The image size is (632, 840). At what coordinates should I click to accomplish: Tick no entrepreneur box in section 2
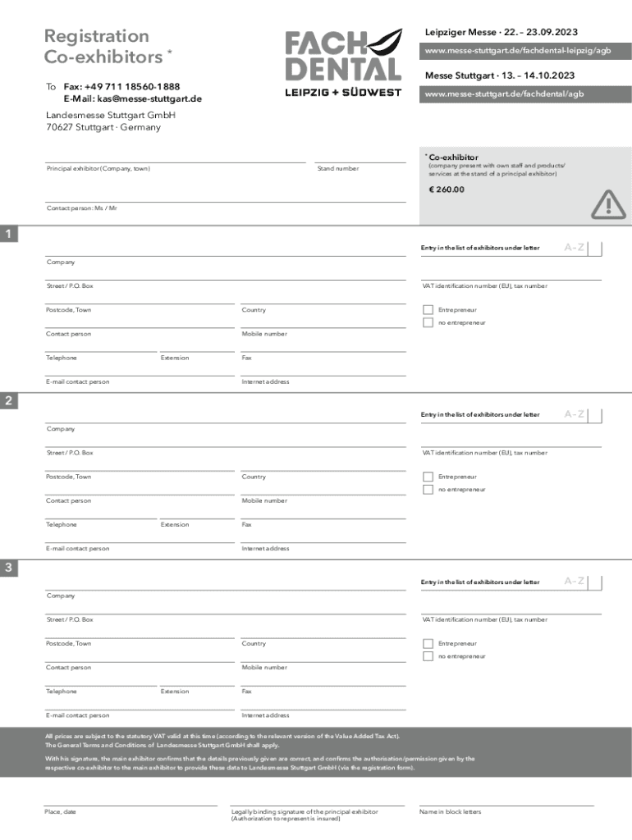pos(428,489)
